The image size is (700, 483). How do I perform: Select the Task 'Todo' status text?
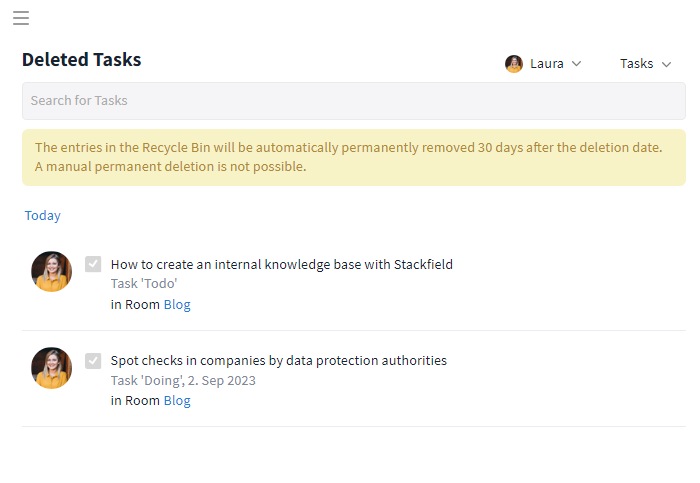144,284
